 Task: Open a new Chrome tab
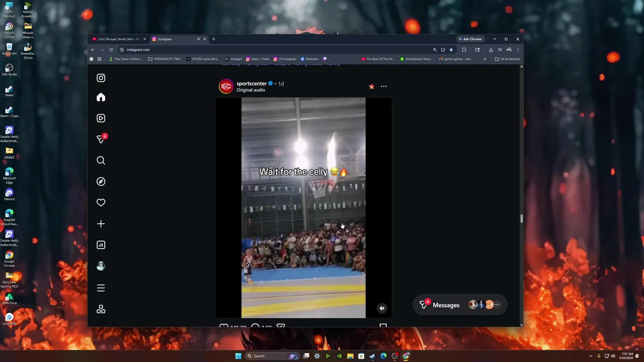coord(213,39)
